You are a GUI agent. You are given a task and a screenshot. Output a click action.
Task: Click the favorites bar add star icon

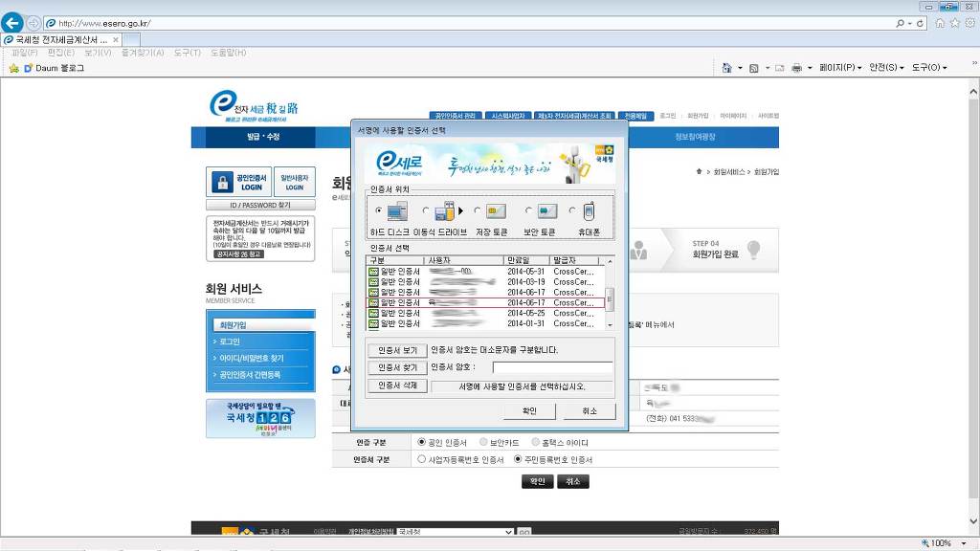13,68
